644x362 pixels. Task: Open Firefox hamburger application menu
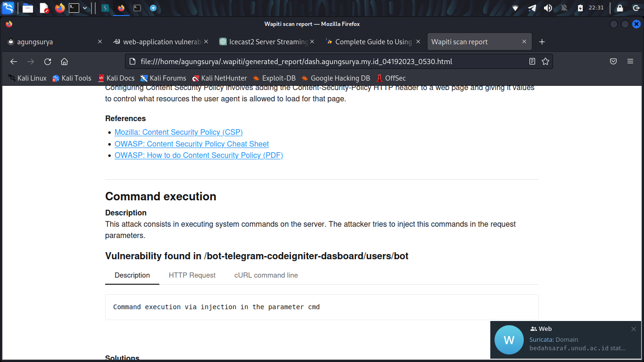point(630,61)
